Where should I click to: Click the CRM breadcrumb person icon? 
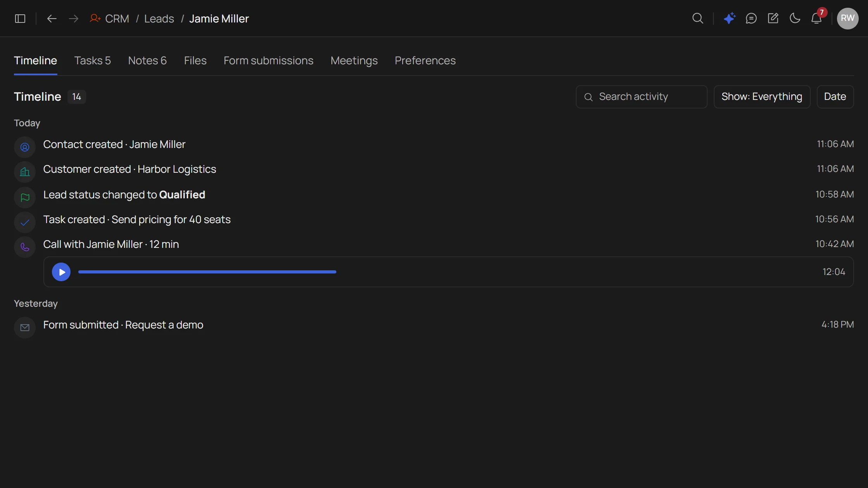click(x=95, y=18)
